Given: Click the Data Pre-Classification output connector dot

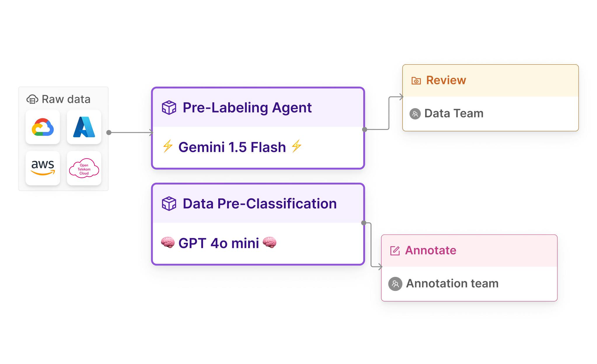Looking at the screenshot, I should coord(364,223).
